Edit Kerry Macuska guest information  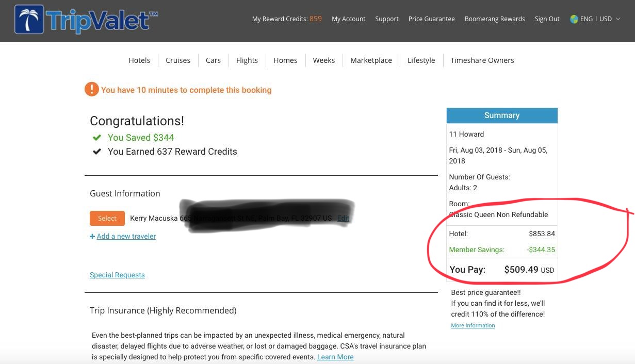[x=343, y=218]
